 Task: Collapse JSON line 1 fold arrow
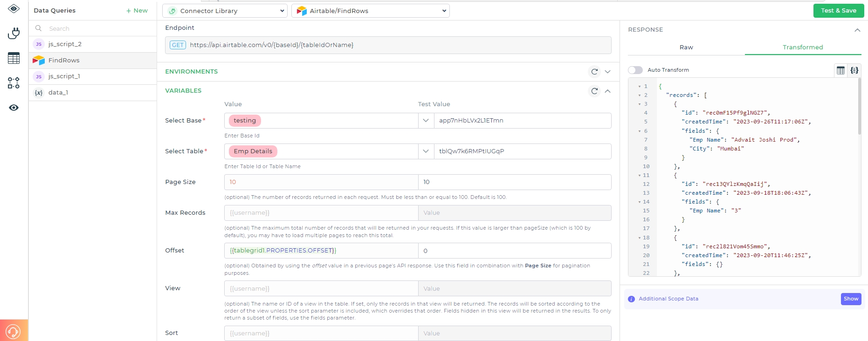640,87
